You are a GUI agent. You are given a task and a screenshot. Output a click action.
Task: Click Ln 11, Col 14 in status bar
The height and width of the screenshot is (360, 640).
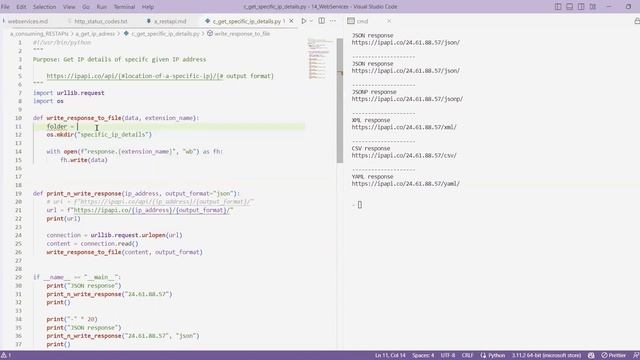point(390,356)
